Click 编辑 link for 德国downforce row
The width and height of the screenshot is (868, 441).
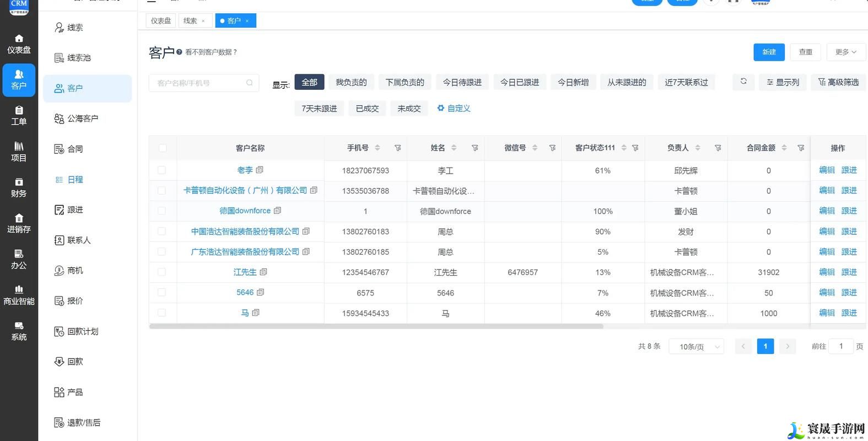coord(827,211)
